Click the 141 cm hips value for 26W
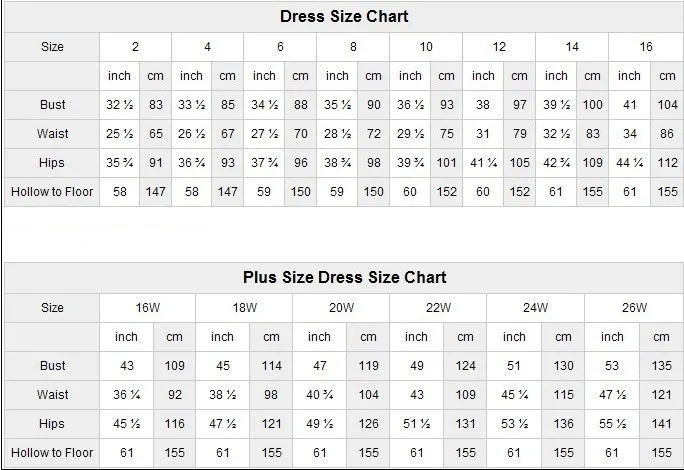684x470 pixels. tap(661, 424)
